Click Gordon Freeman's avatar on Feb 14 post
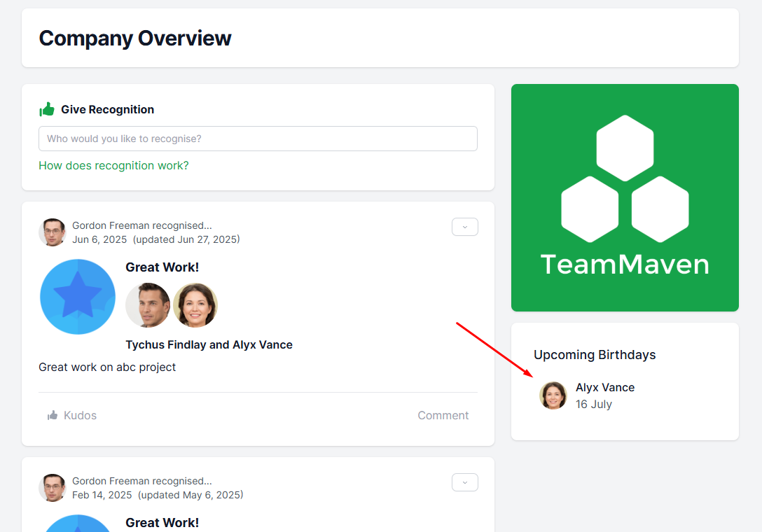 click(53, 488)
